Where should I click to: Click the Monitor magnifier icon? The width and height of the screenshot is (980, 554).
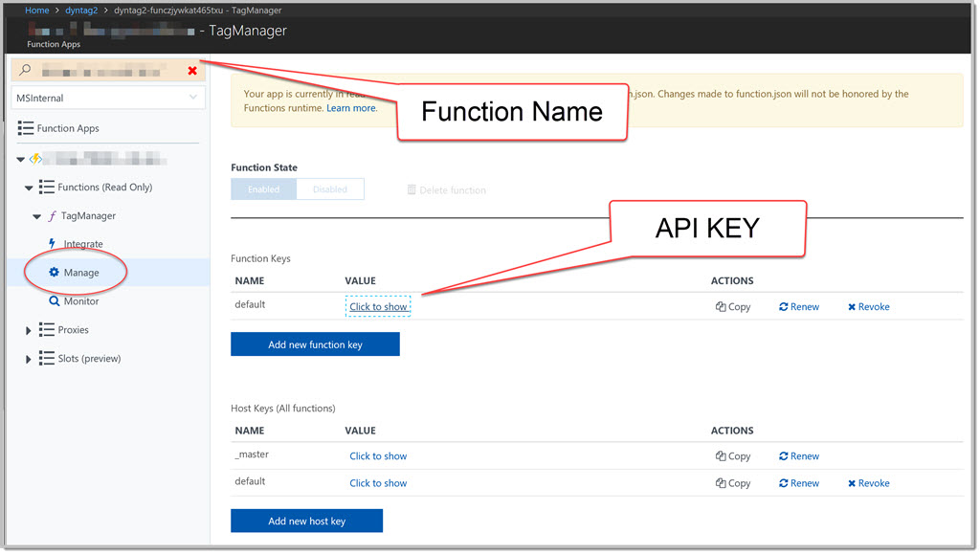(x=55, y=300)
